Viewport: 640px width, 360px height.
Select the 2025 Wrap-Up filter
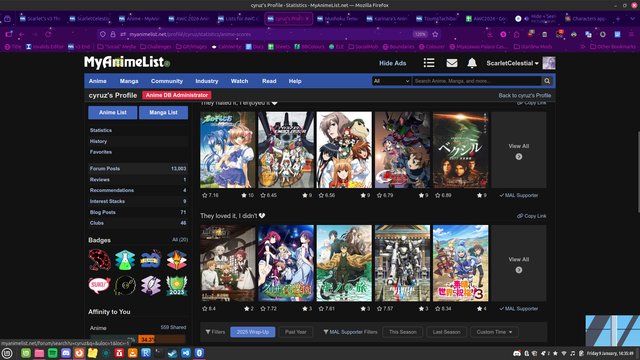coord(253,332)
